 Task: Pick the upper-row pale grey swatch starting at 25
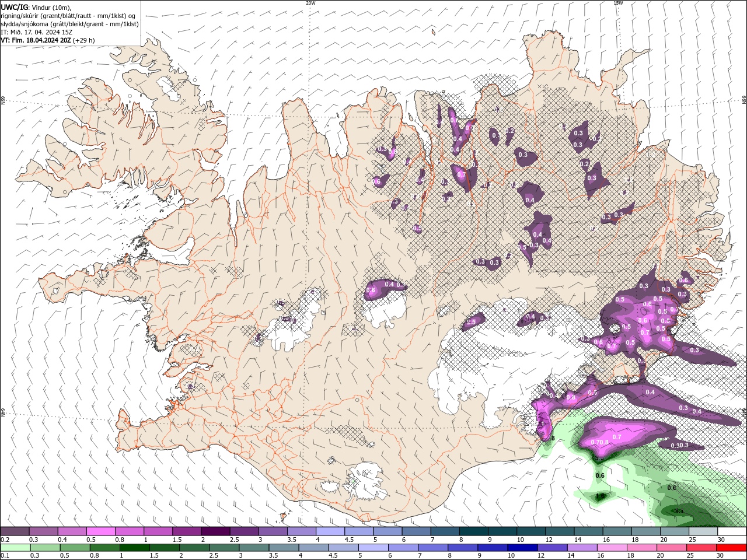703,531
